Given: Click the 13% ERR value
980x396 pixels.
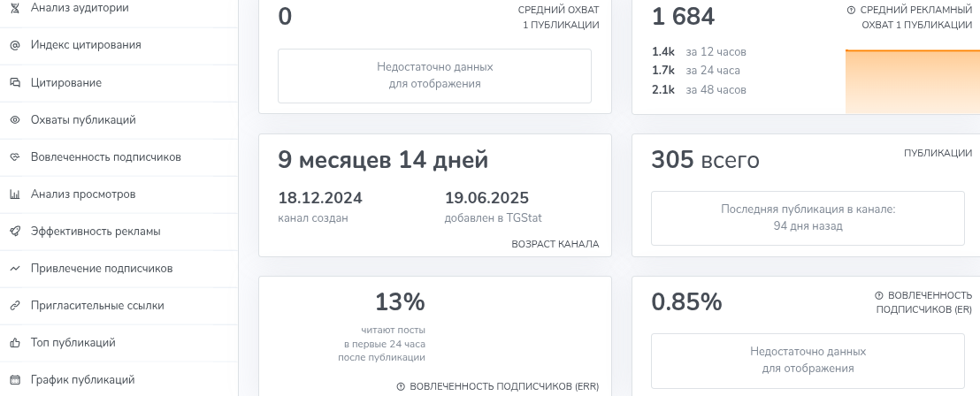Looking at the screenshot, I should click(x=400, y=302).
